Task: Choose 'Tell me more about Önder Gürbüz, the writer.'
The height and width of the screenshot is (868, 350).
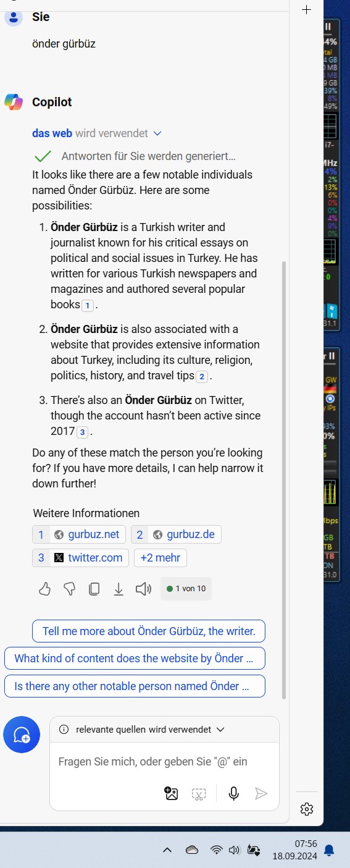Action: coord(149,631)
